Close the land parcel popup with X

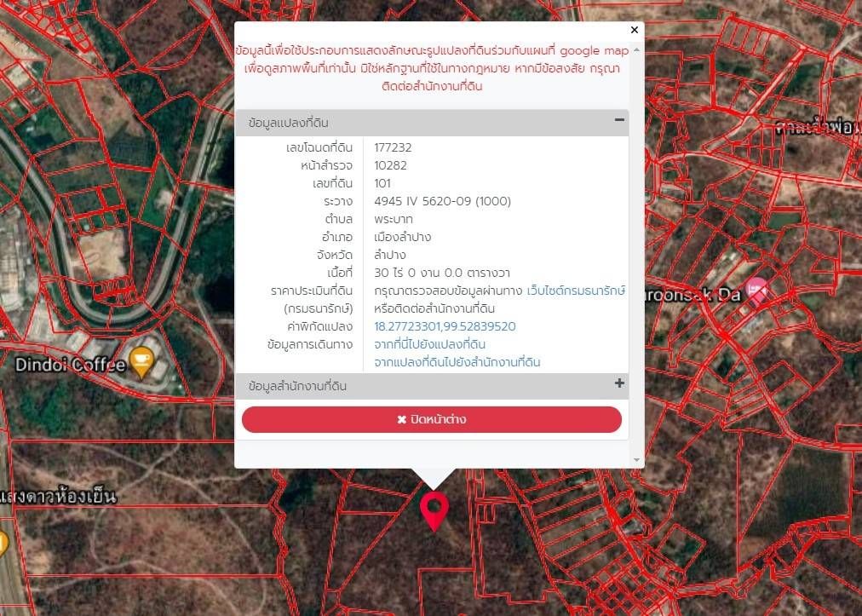tap(635, 30)
